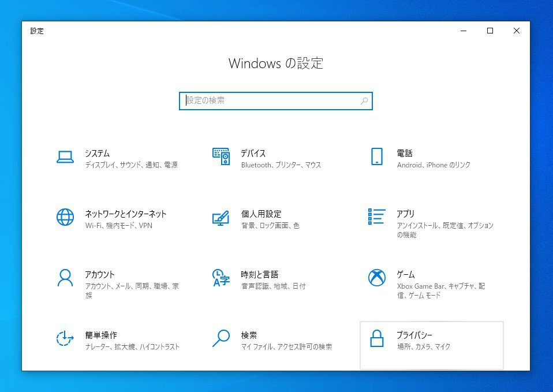
Task: Click the text 背景、ロック画面、色
Action: tap(270, 226)
